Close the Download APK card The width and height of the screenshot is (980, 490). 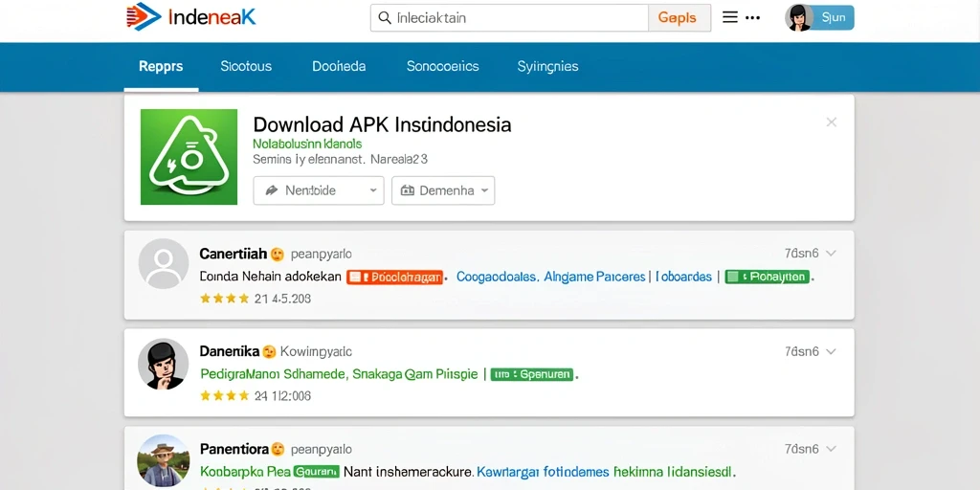coord(832,122)
